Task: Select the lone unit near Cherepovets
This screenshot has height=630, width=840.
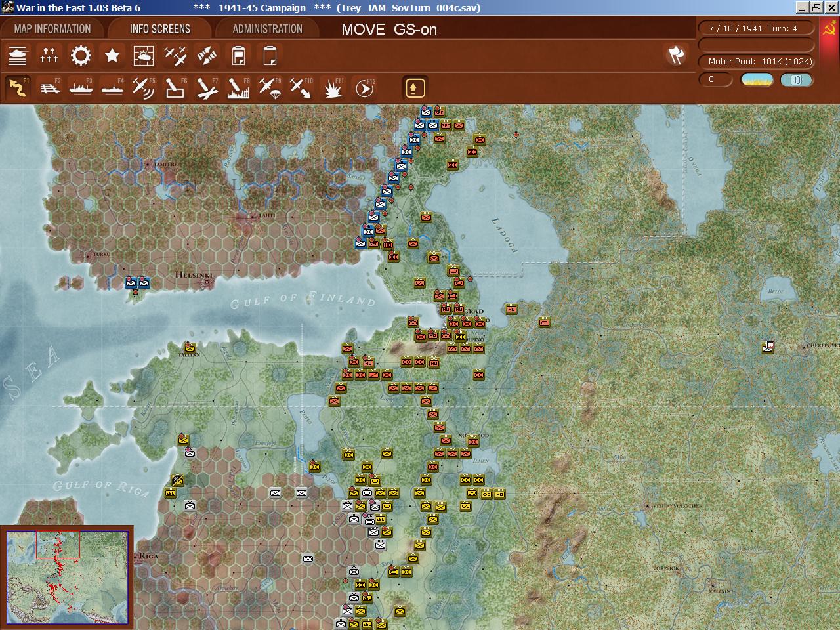Action: point(768,347)
